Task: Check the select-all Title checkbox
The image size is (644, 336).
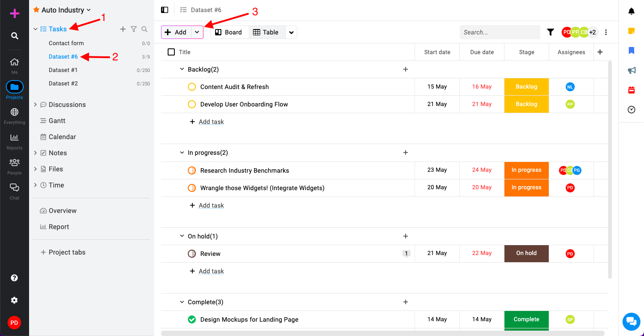Action: coord(171,52)
